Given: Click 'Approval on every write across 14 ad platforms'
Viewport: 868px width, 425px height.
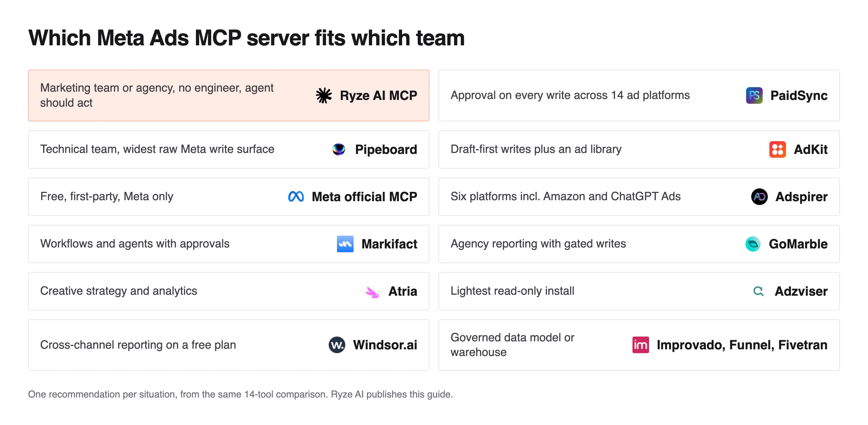Looking at the screenshot, I should (x=570, y=95).
